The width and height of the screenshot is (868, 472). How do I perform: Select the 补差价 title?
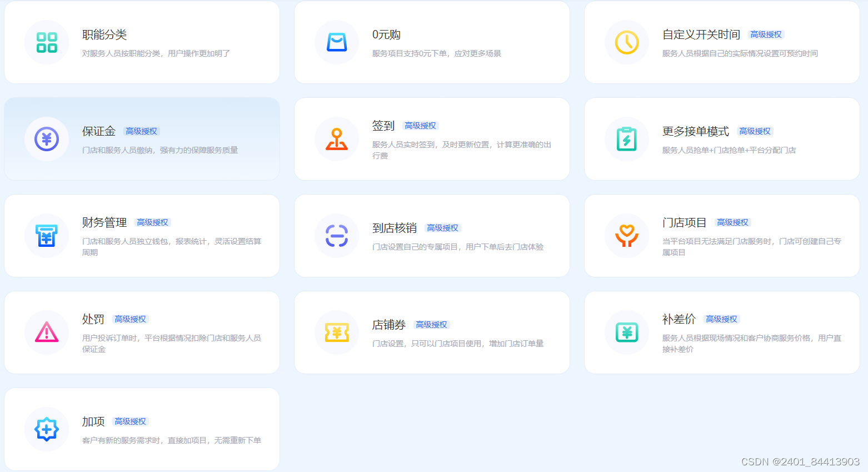click(x=679, y=319)
